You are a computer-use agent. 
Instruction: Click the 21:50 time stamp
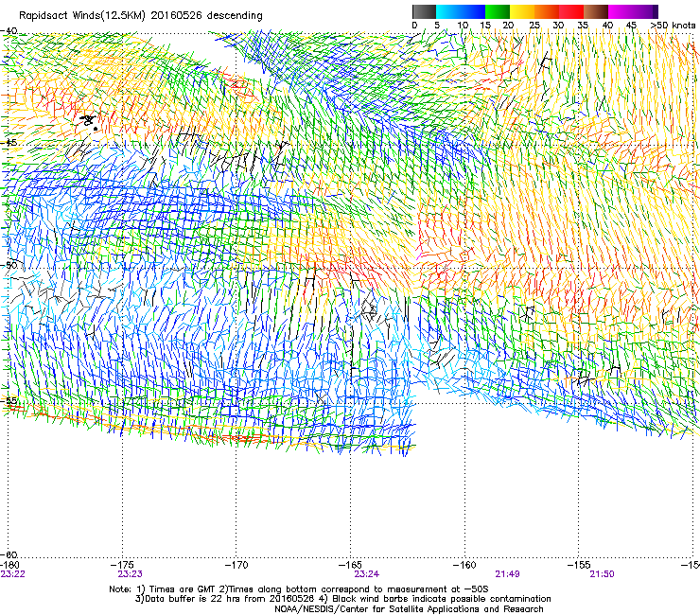[x=602, y=574]
